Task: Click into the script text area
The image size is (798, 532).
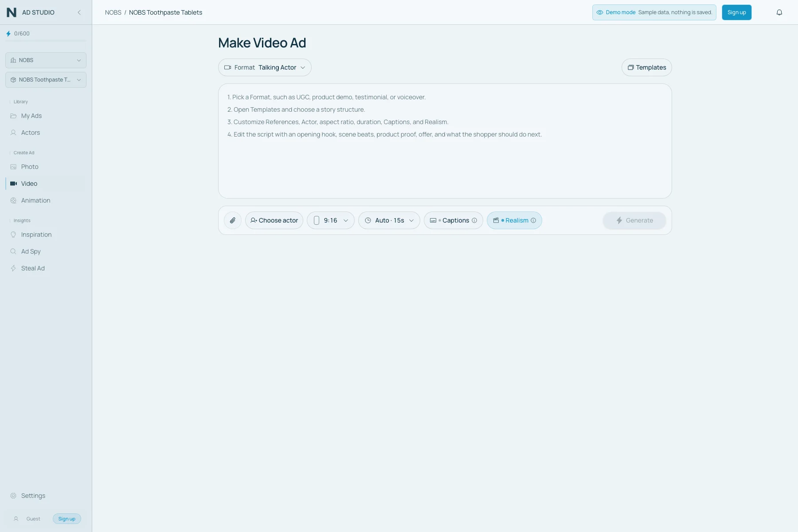Action: pyautogui.click(x=445, y=141)
